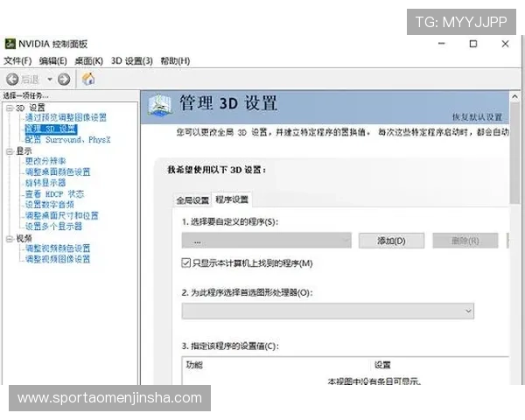
Task: Open the 桌面(K) menu
Action: pyautogui.click(x=88, y=61)
